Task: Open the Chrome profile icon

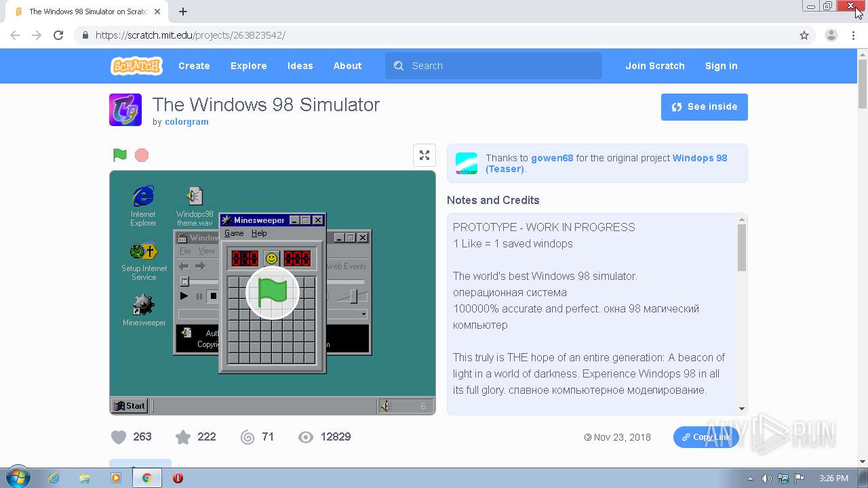Action: (831, 35)
